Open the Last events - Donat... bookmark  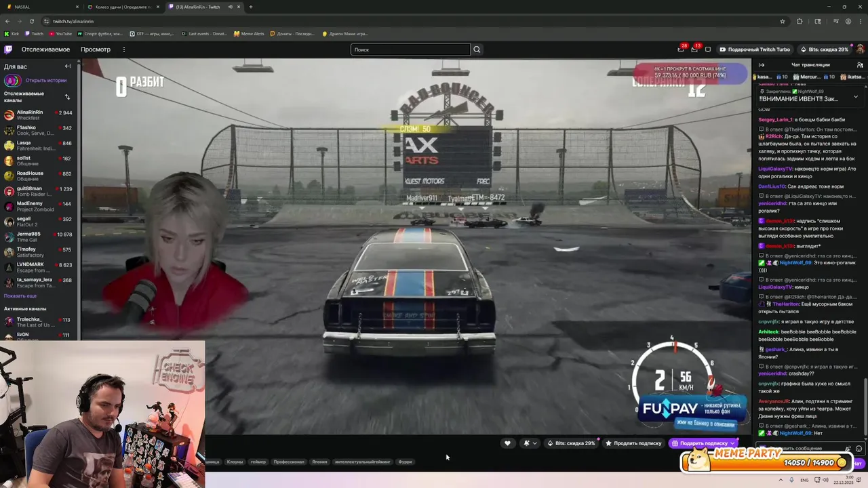pos(204,33)
